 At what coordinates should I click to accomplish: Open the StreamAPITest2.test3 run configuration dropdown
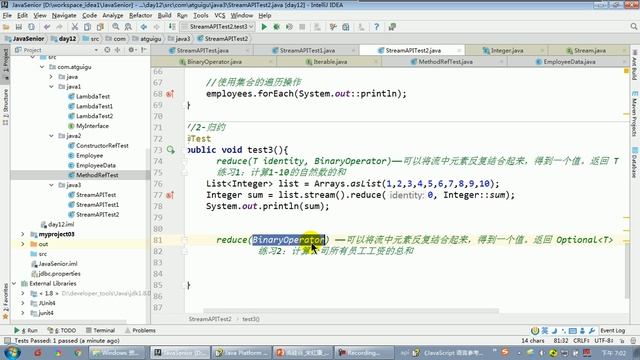pyautogui.click(x=218, y=27)
